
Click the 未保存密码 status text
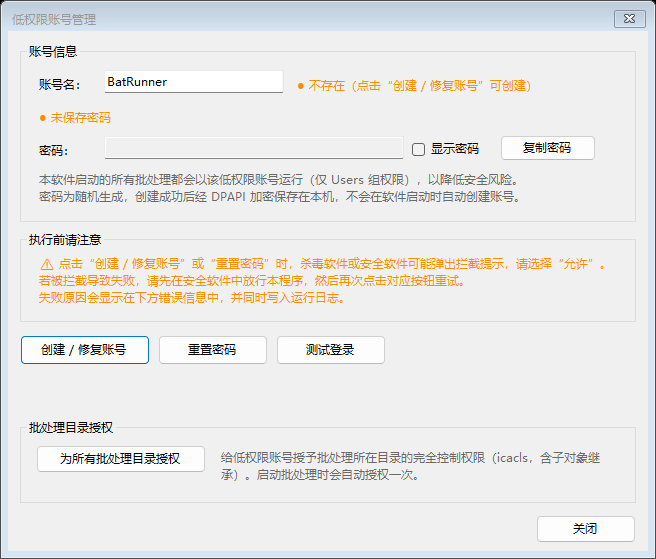point(80,118)
